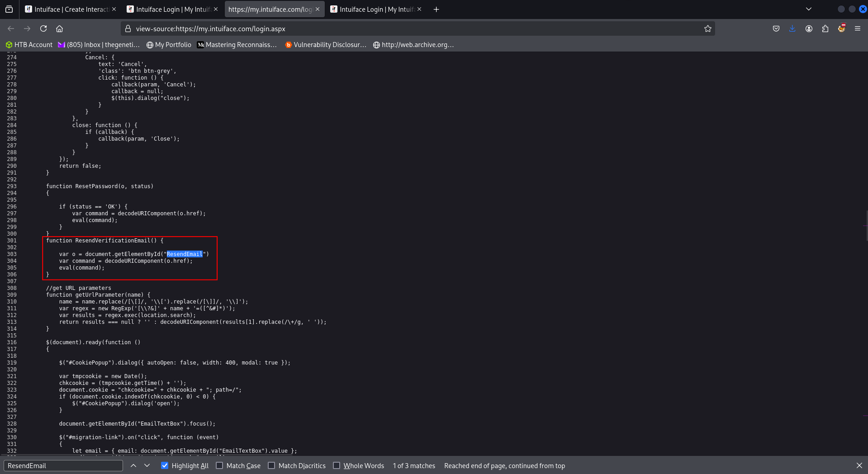Viewport: 868px width, 474px height.
Task: Open the Downloads panel
Action: (792, 28)
